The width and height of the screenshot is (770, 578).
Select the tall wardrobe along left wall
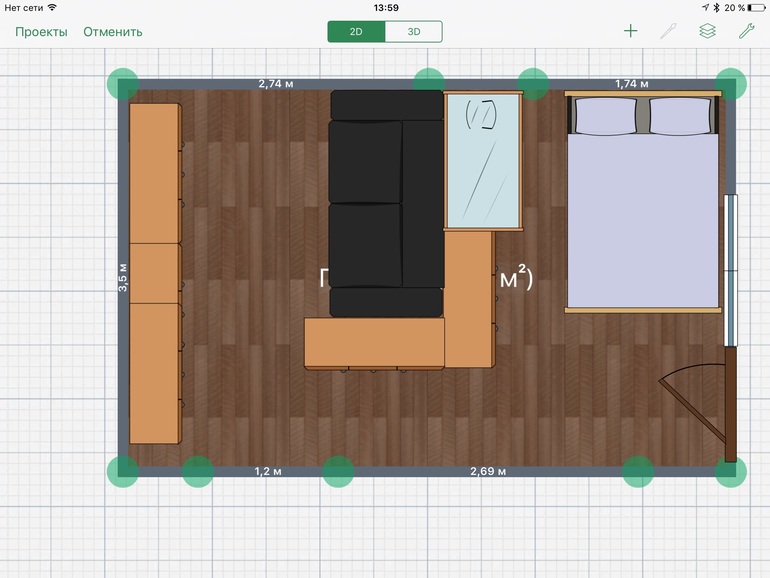tap(155, 273)
